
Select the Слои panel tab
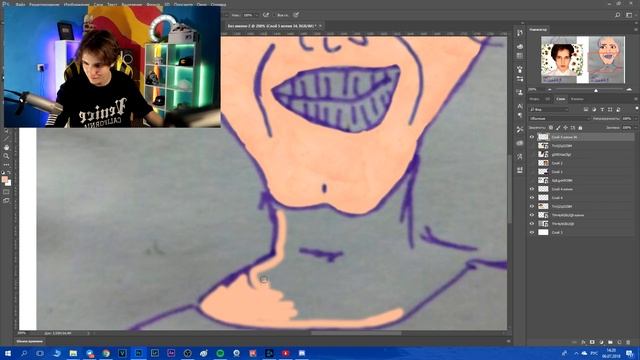coord(561,99)
